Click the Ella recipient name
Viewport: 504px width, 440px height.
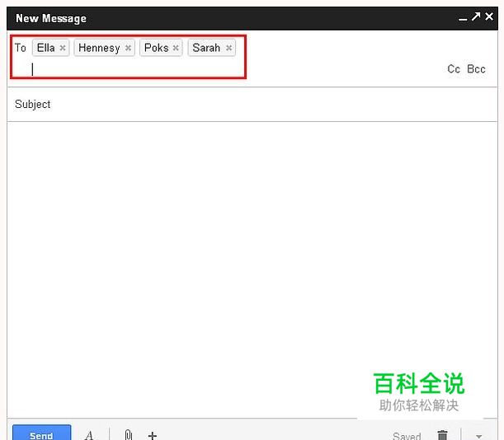point(45,48)
